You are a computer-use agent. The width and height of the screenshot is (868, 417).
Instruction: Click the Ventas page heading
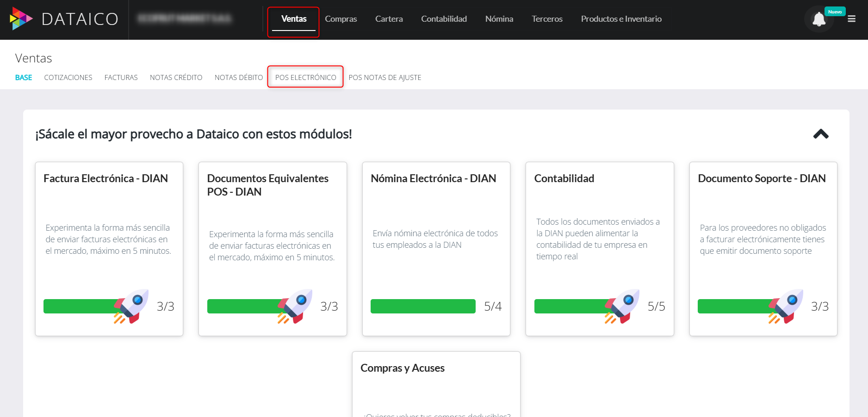pos(33,58)
